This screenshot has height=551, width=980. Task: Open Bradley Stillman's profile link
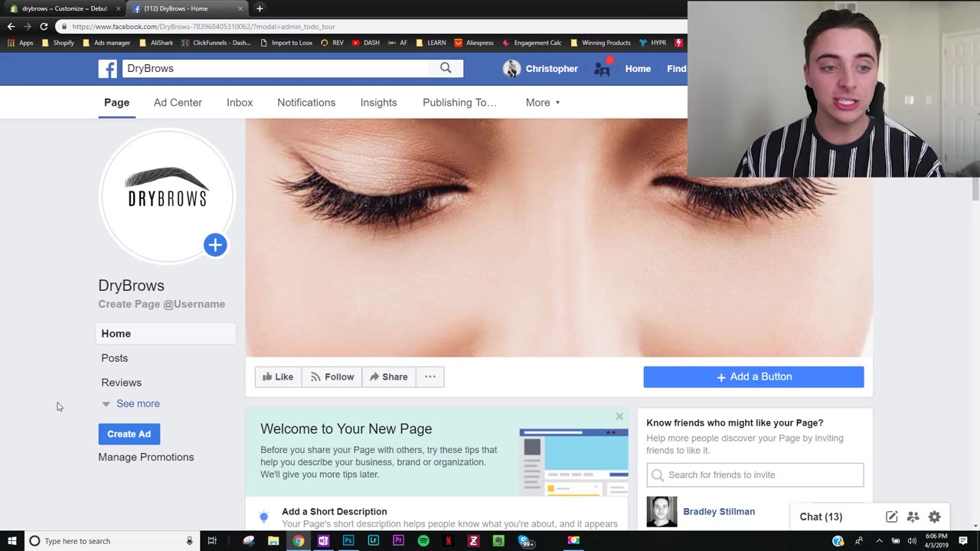[x=719, y=511]
